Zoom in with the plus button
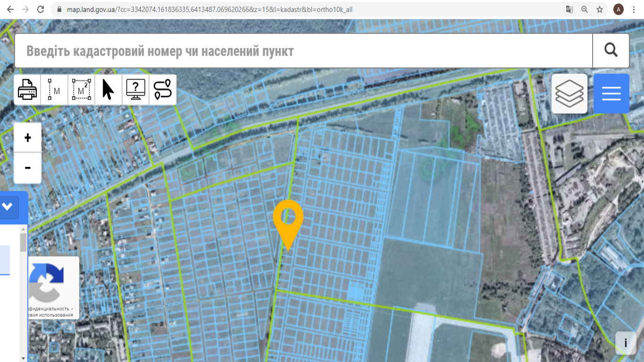 point(28,138)
